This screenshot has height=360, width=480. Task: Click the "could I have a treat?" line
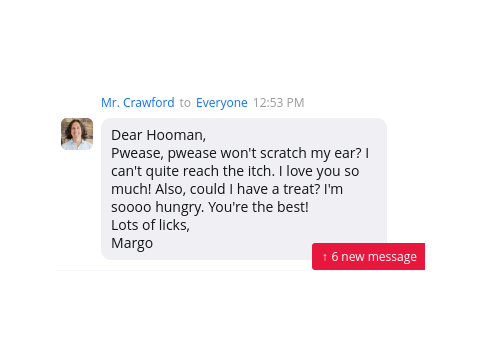coord(227,189)
